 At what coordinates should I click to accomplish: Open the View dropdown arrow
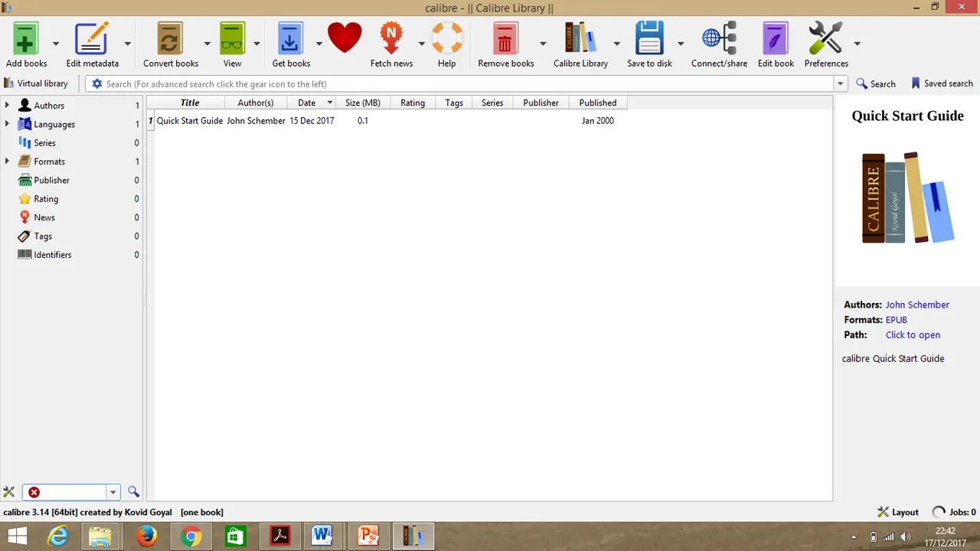(x=256, y=44)
